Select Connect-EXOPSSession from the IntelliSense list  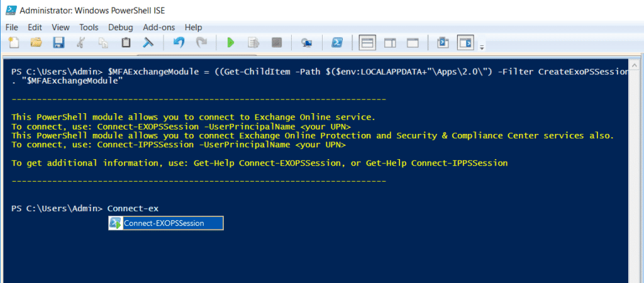tap(166, 223)
